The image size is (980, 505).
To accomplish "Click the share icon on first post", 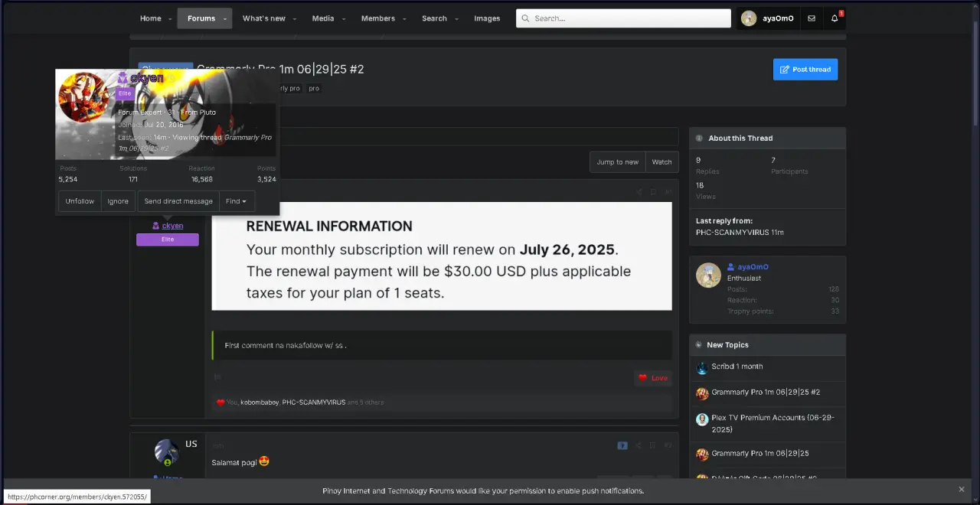I will [x=639, y=192].
